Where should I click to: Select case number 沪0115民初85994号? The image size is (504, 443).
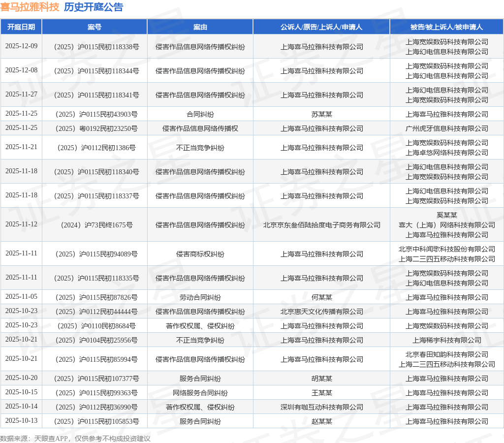(x=96, y=359)
